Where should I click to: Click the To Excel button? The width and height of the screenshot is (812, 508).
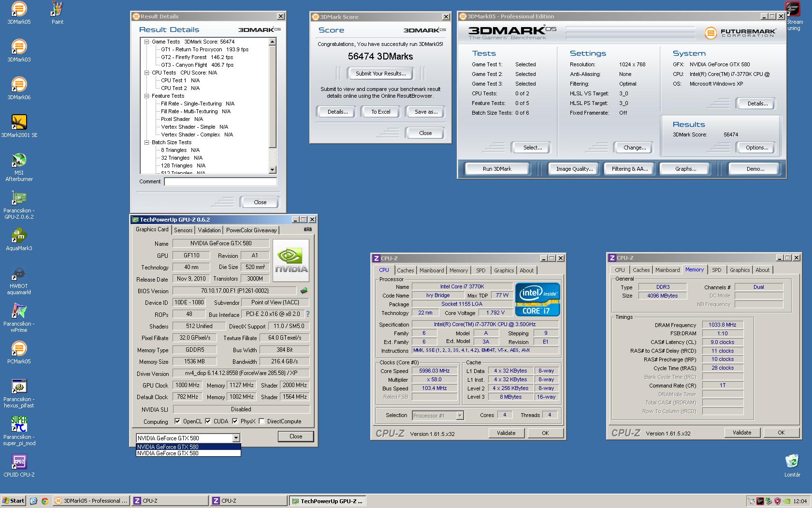coord(381,112)
